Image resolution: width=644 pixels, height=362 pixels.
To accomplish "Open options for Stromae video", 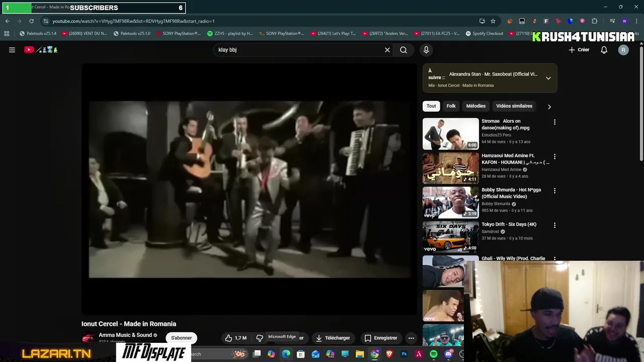I will tap(554, 122).
